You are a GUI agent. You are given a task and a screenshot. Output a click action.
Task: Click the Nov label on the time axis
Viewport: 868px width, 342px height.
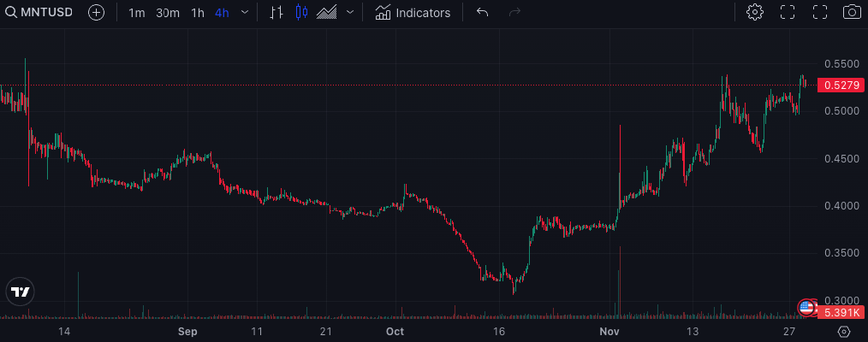[609, 332]
